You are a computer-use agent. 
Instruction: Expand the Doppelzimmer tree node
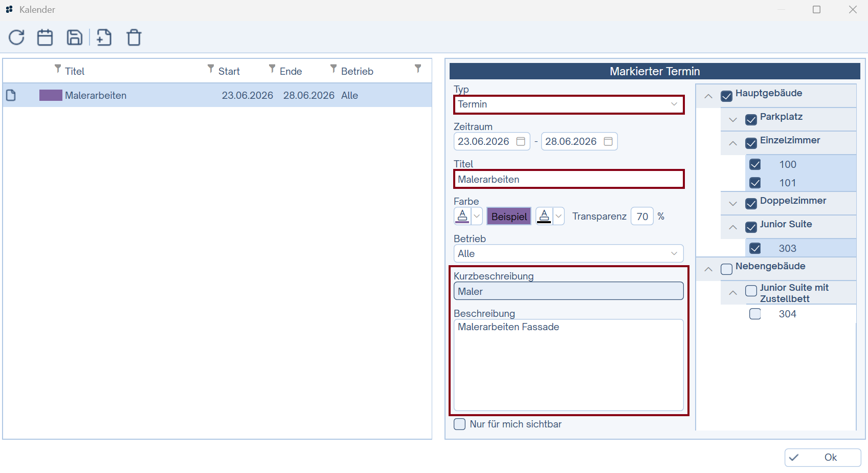733,204
